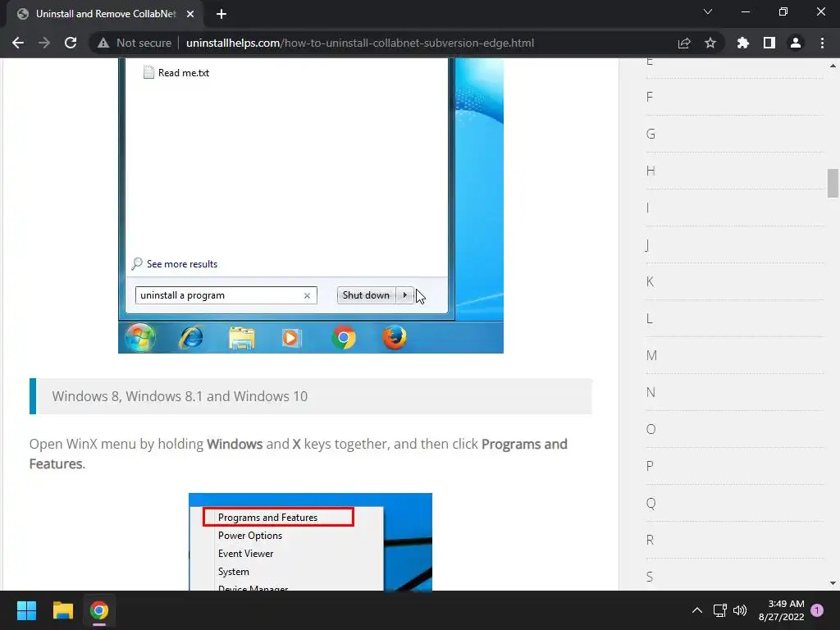This screenshot has height=630, width=840.
Task: Reload the current page
Action: [x=71, y=43]
